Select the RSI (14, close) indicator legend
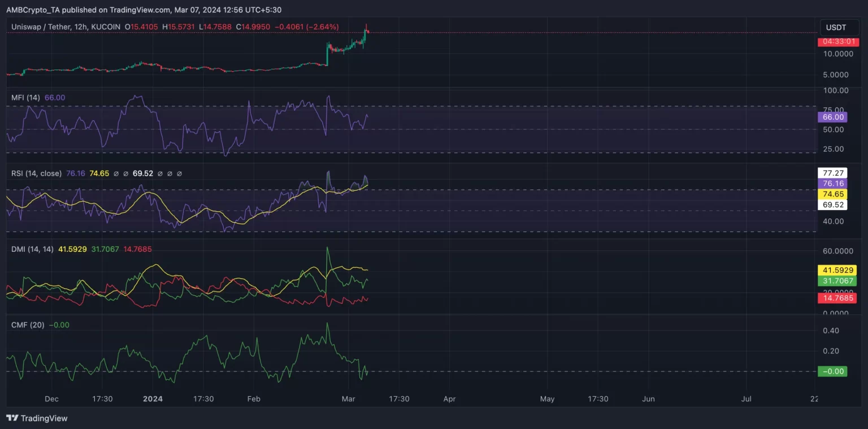The height and width of the screenshot is (429, 868). pos(36,173)
